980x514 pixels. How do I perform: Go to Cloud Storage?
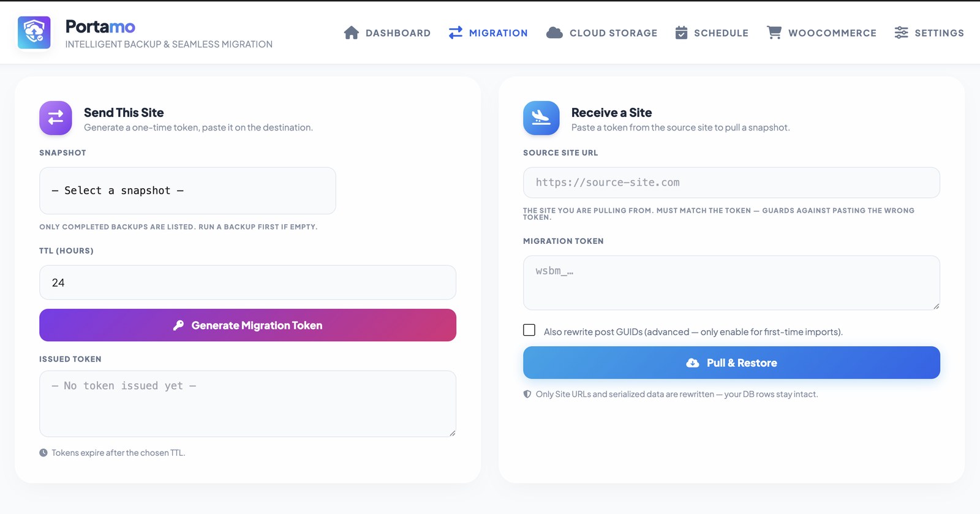[601, 32]
